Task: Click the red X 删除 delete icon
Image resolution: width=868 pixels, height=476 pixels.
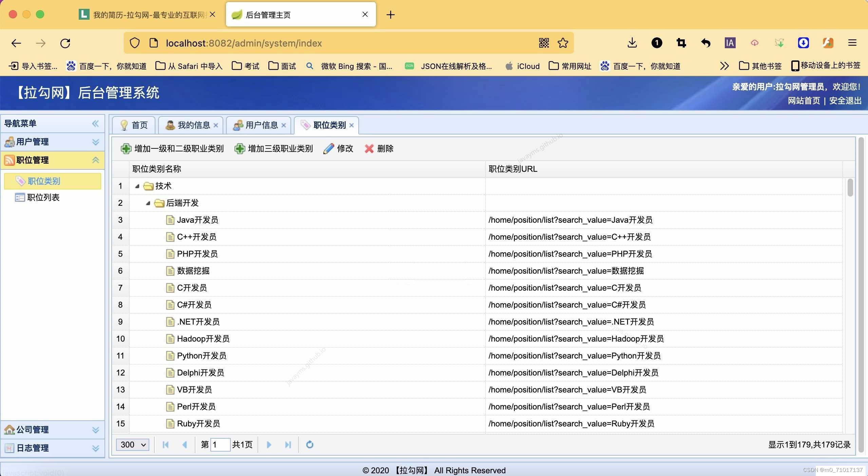Action: tap(369, 149)
